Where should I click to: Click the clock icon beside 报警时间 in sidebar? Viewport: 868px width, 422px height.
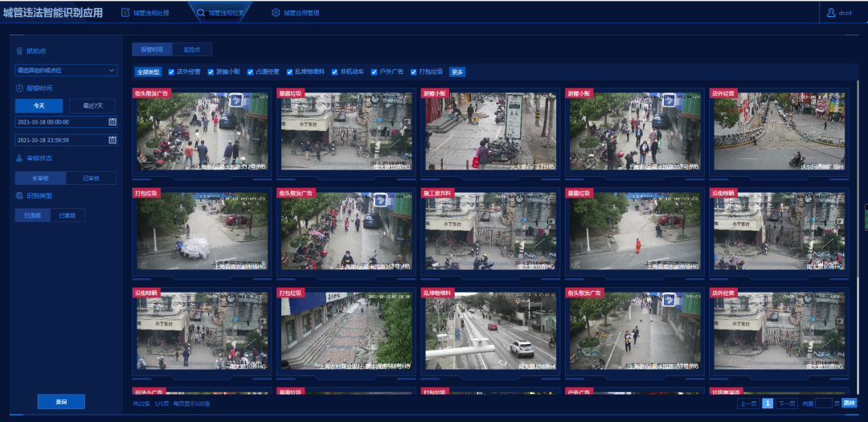(x=19, y=88)
